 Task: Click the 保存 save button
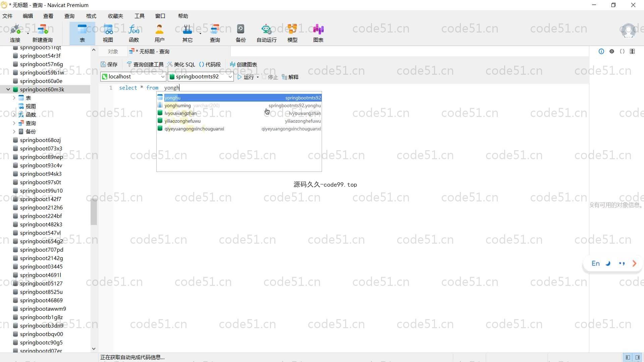coord(109,64)
